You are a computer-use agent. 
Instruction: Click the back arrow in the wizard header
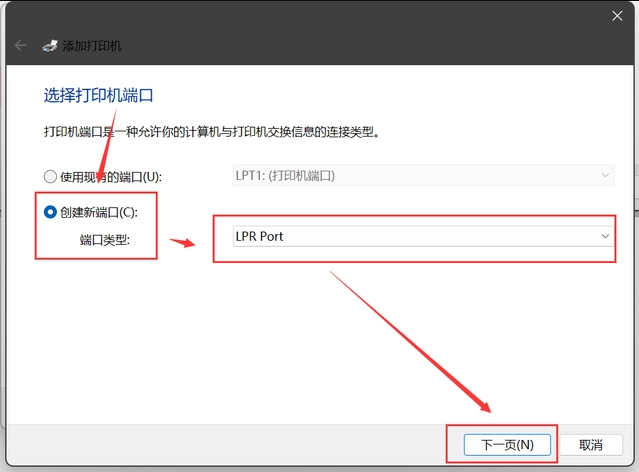point(21,46)
